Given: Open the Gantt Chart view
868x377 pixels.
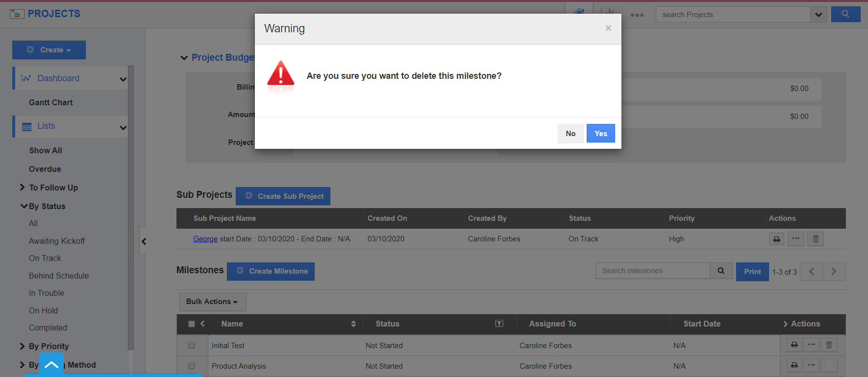Looking at the screenshot, I should (50, 102).
